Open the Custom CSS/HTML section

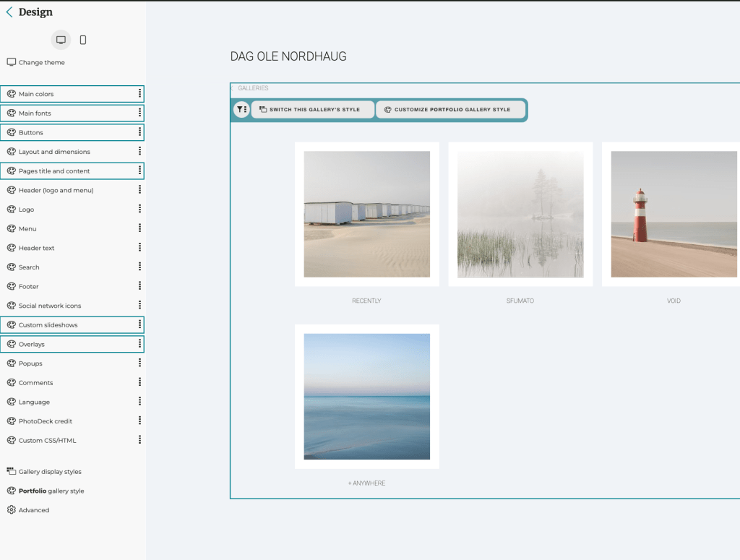coord(47,441)
